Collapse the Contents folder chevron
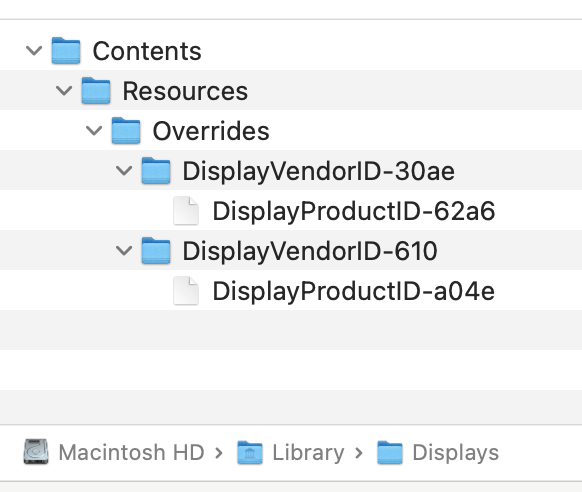Image resolution: width=582 pixels, height=492 pixels. pos(34,50)
